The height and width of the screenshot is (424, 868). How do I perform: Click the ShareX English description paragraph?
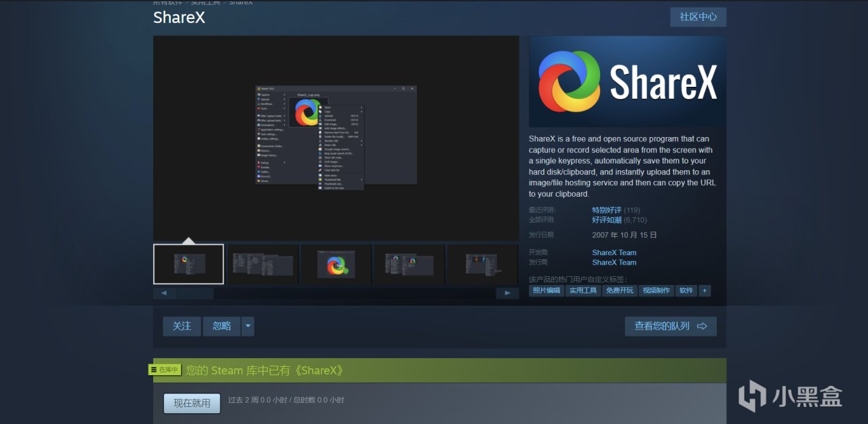623,166
